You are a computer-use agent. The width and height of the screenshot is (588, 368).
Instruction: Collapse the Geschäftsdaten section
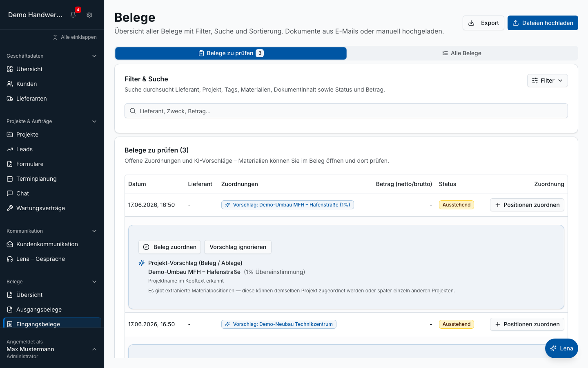94,56
